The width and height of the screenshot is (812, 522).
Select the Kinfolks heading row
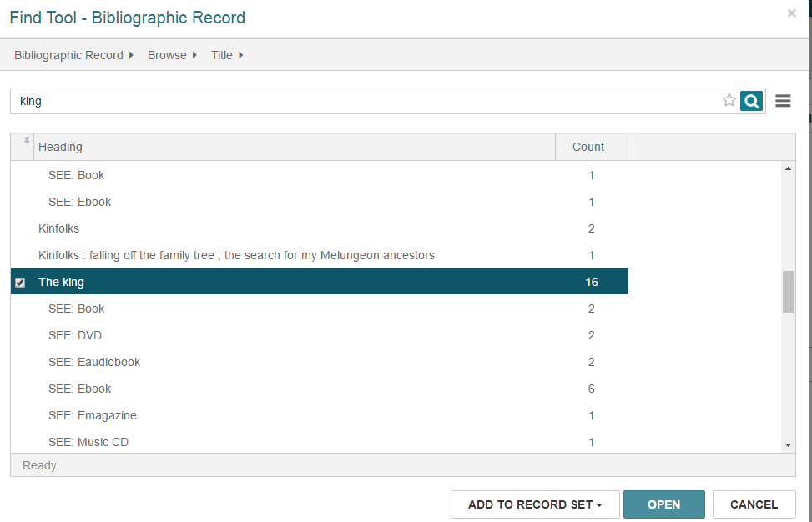point(320,228)
